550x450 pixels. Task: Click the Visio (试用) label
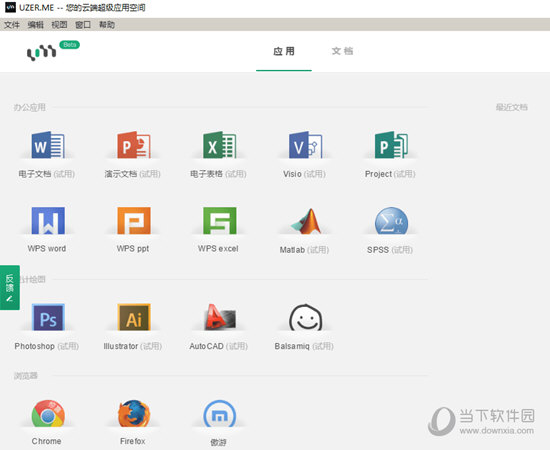click(x=304, y=174)
